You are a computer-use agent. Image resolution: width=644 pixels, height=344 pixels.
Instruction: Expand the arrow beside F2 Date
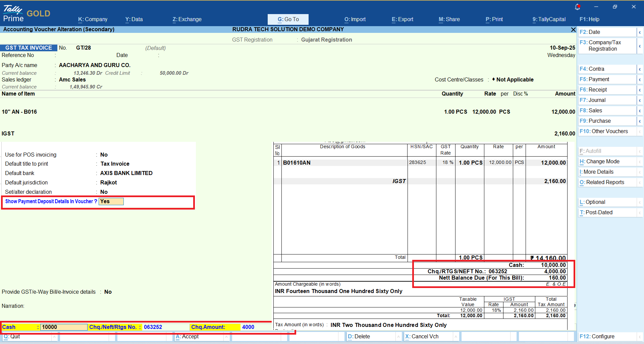click(x=640, y=32)
